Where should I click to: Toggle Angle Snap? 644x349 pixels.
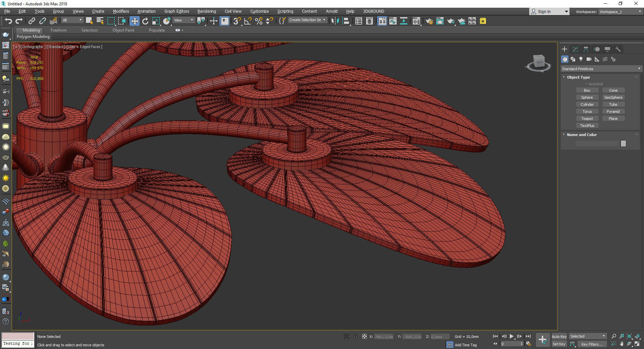(x=248, y=21)
